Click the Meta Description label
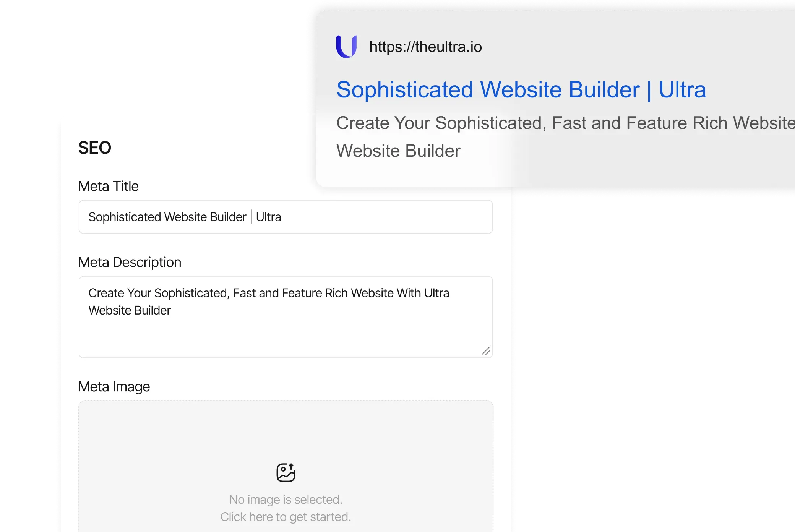The height and width of the screenshot is (532, 795). click(x=130, y=262)
